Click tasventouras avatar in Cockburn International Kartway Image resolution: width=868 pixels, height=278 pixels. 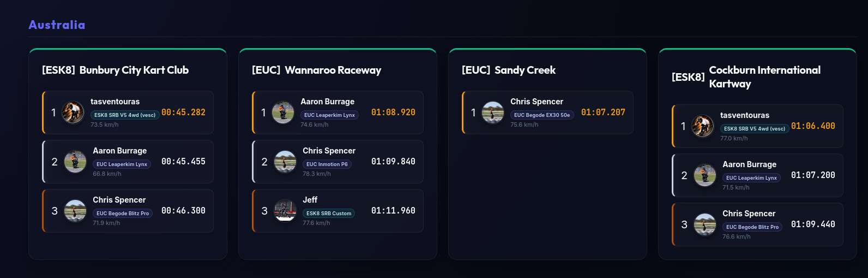point(703,126)
